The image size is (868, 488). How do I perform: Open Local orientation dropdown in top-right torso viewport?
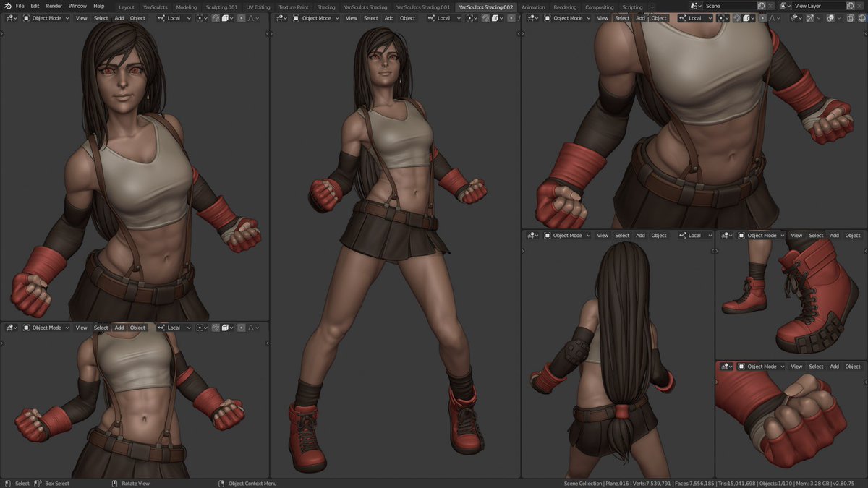(x=695, y=18)
